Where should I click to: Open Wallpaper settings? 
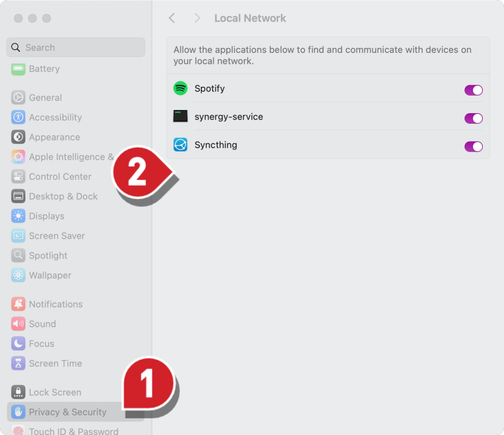pyautogui.click(x=50, y=275)
